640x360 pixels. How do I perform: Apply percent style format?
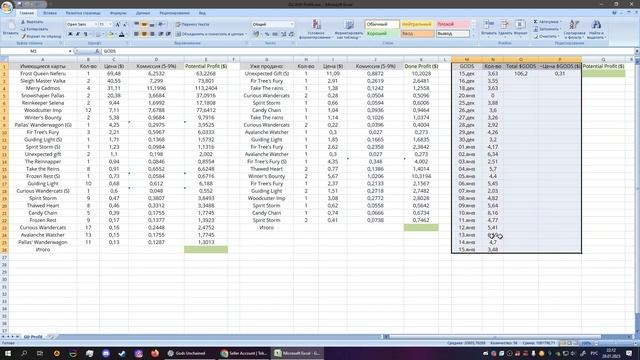click(267, 34)
